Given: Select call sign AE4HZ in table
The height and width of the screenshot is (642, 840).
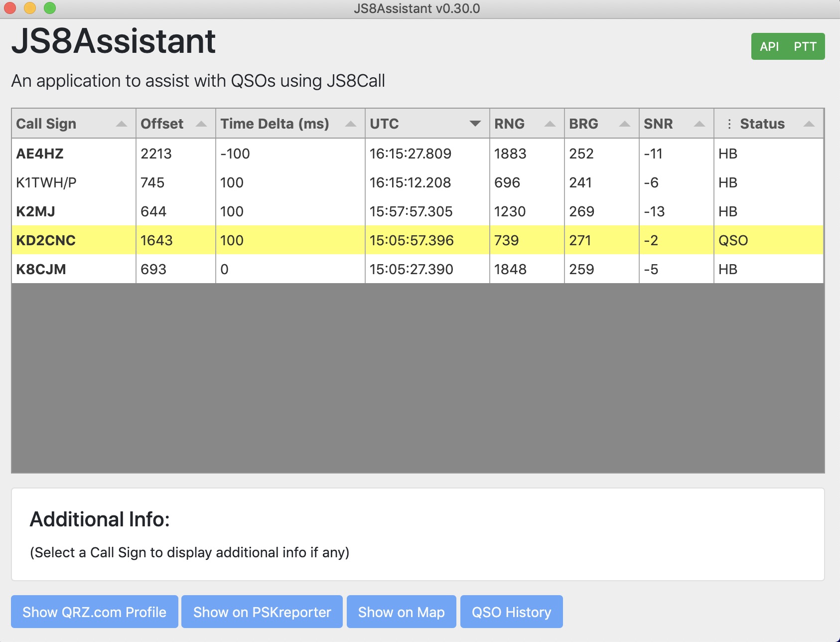Looking at the screenshot, I should pyautogui.click(x=40, y=154).
